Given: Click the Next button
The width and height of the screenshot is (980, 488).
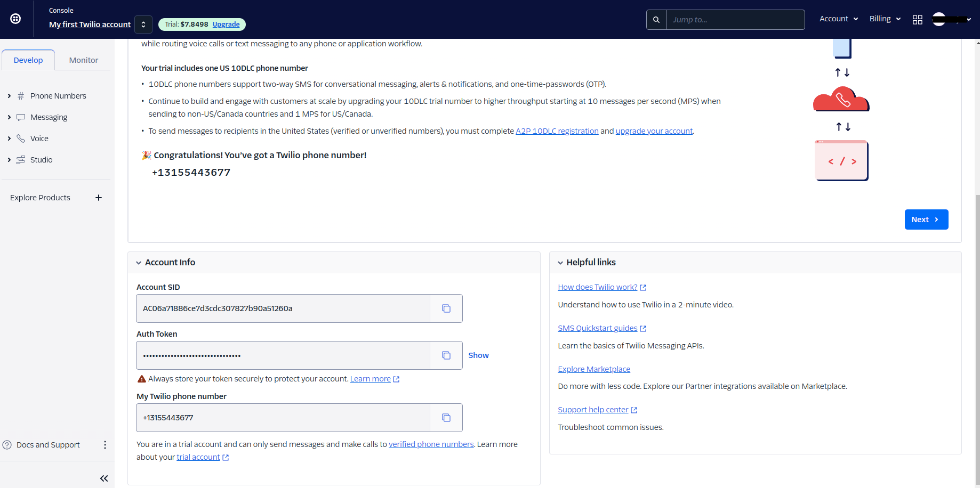Looking at the screenshot, I should coord(926,219).
